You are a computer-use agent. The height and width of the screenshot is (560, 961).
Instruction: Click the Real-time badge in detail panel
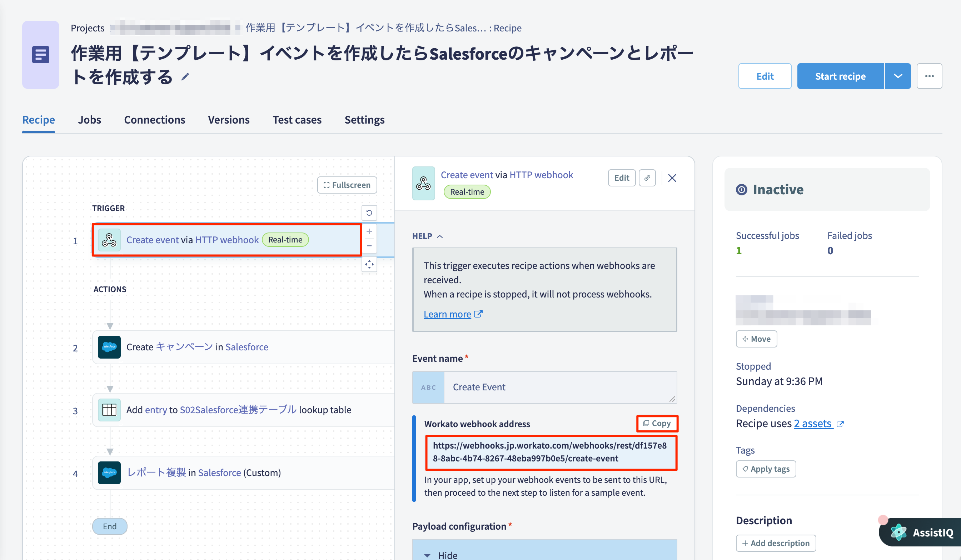(467, 192)
